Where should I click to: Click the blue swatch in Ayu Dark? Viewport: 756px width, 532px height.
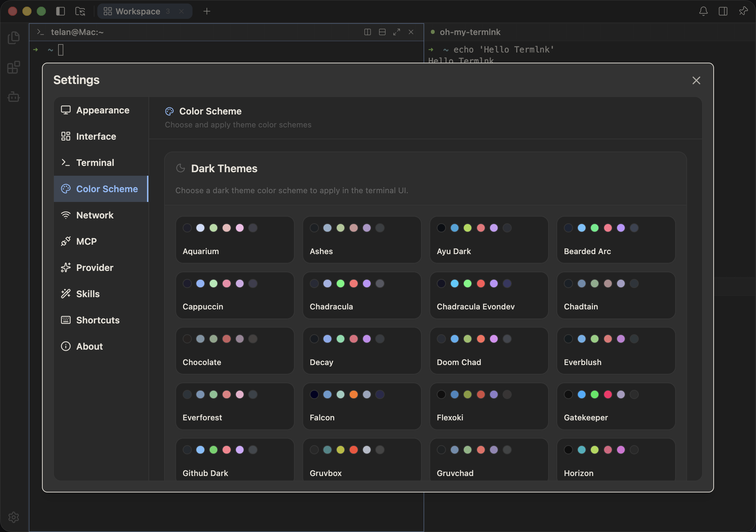[x=454, y=228]
